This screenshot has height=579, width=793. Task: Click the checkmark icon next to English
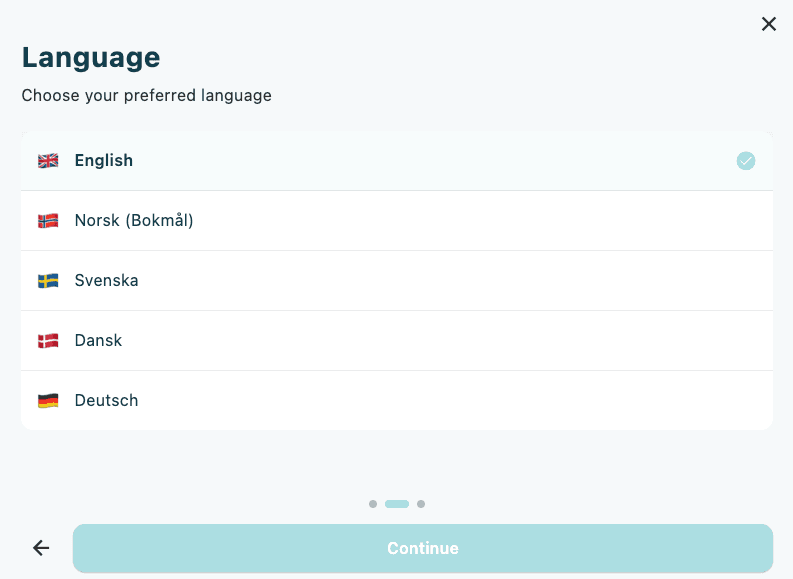click(x=745, y=161)
